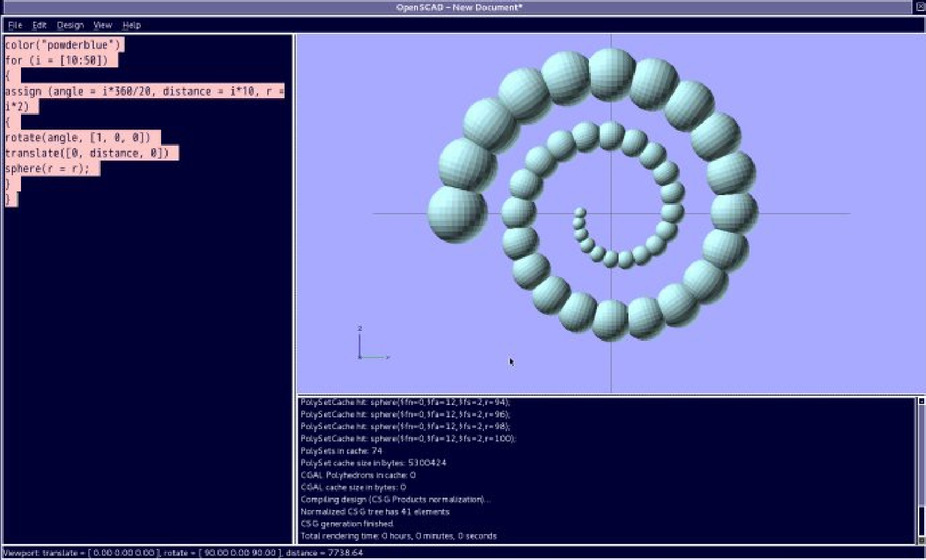Viewport: 926px width, 560px height.
Task: Place cursor in the color("powderblue") line
Action: [x=62, y=45]
